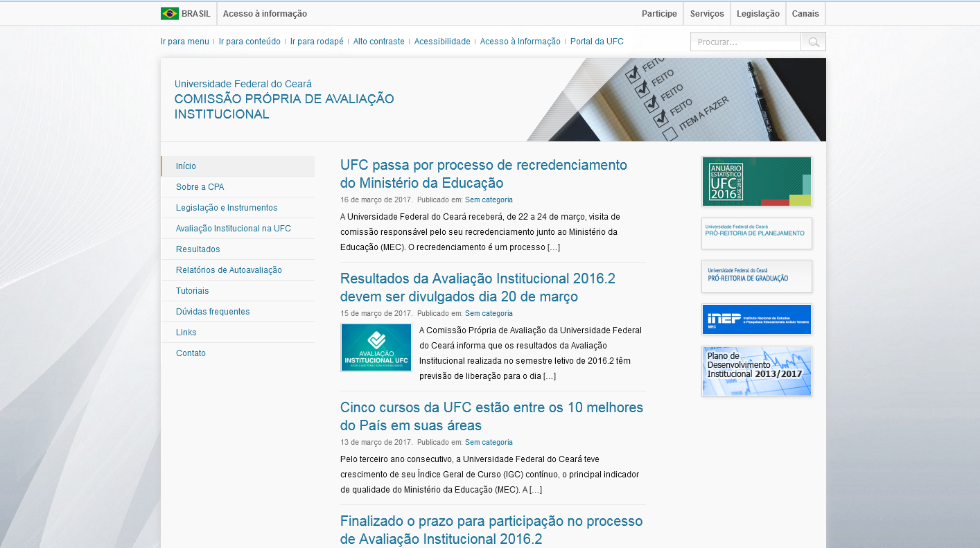Open Acesso à informação in the top bar

point(265,14)
